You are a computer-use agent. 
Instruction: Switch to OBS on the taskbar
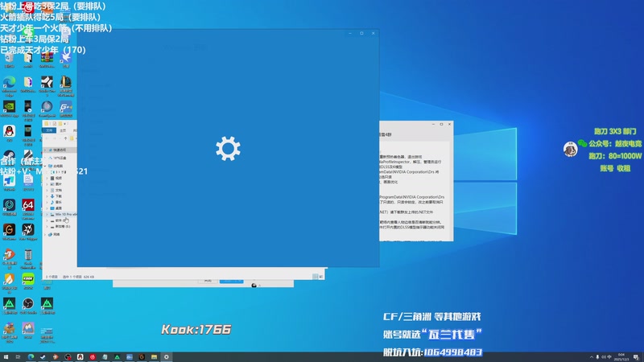(68, 357)
